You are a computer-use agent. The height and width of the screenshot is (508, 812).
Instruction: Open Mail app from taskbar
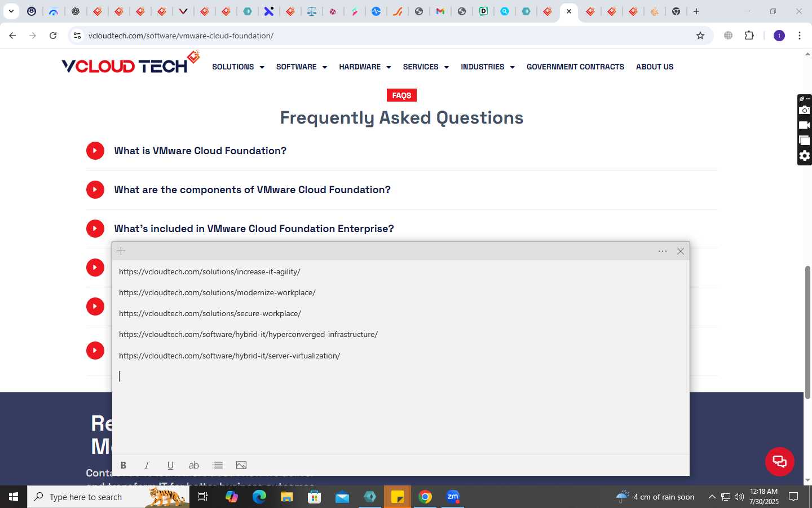[x=342, y=497]
